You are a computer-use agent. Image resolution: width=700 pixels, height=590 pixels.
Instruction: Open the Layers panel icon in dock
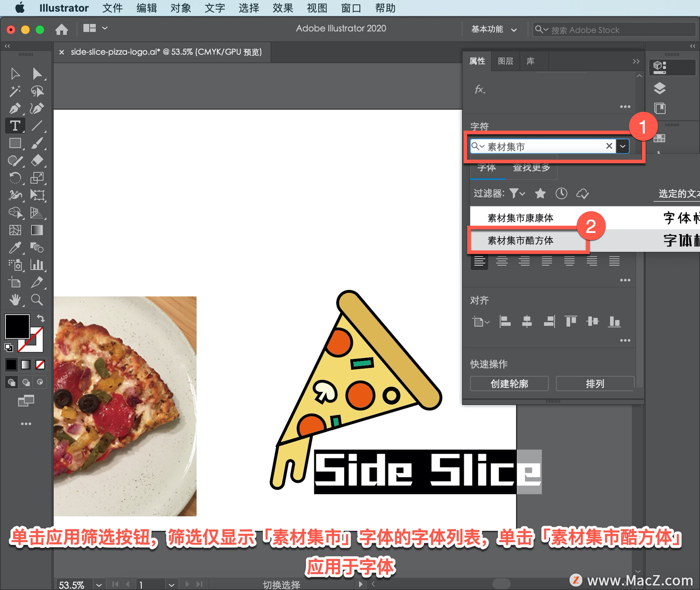660,88
